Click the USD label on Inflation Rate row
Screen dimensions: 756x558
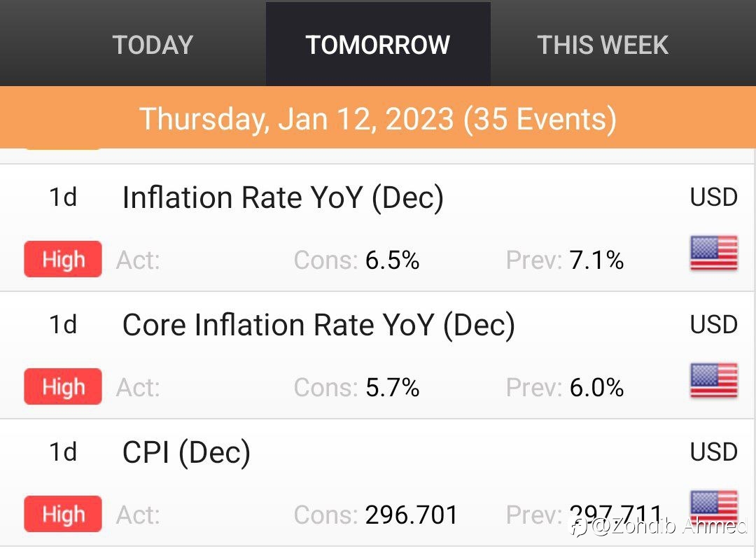(x=713, y=197)
